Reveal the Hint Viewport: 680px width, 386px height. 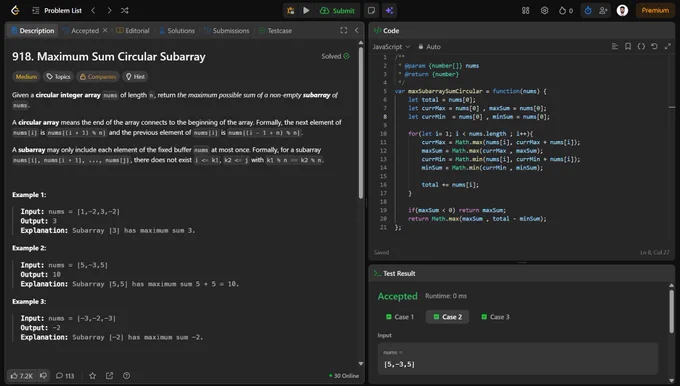pos(135,77)
